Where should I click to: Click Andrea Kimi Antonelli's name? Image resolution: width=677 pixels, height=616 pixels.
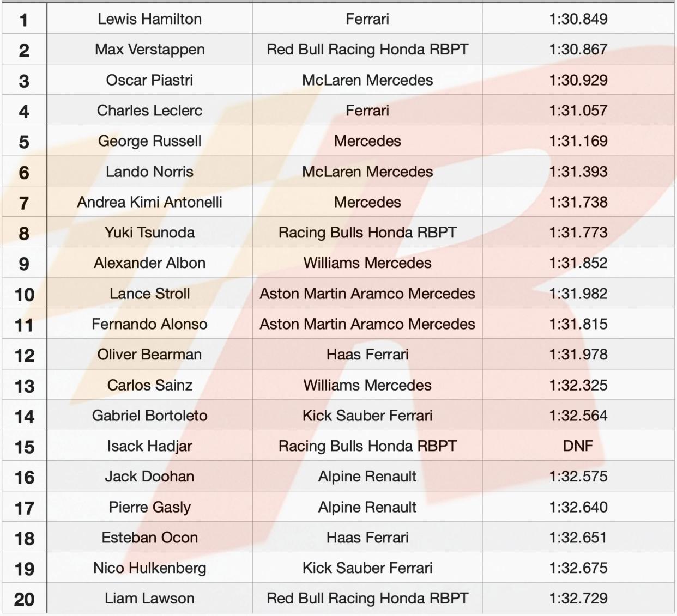point(149,202)
